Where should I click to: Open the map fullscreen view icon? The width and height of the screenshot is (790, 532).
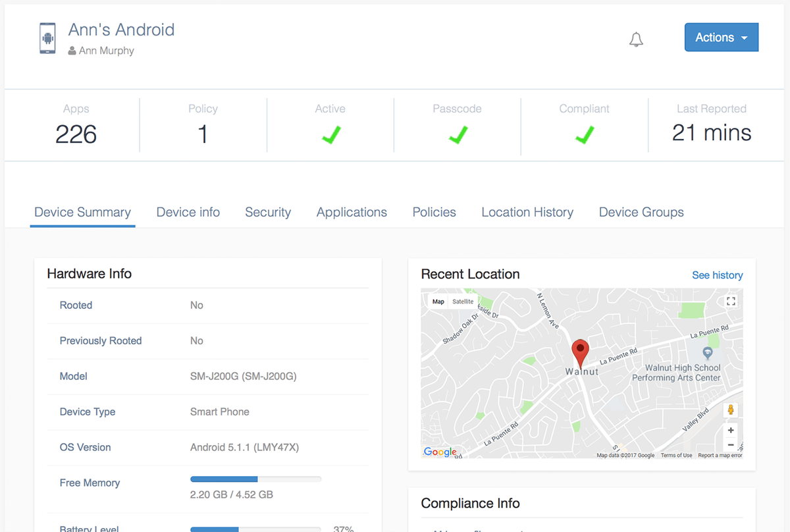731,300
